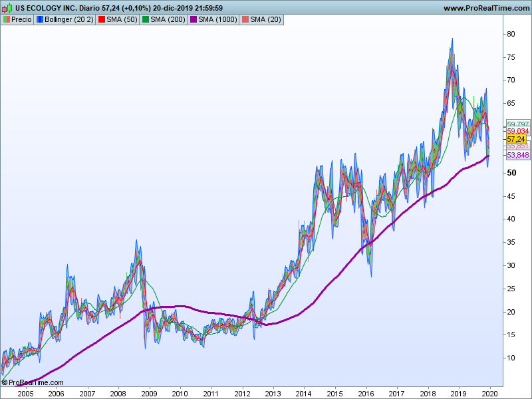The height and width of the screenshot is (399, 532).
Task: Click the 25 price axis label
Action: [511, 289]
